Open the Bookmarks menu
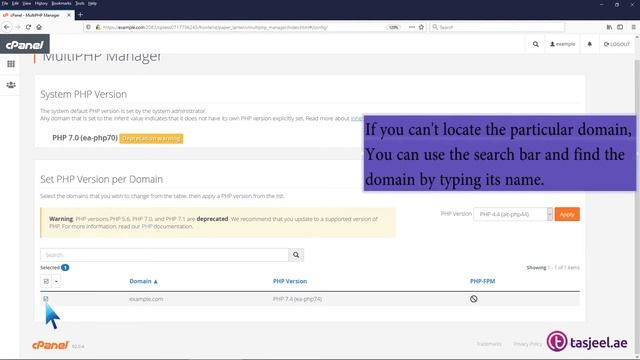This screenshot has width=640, height=360. 61,3
